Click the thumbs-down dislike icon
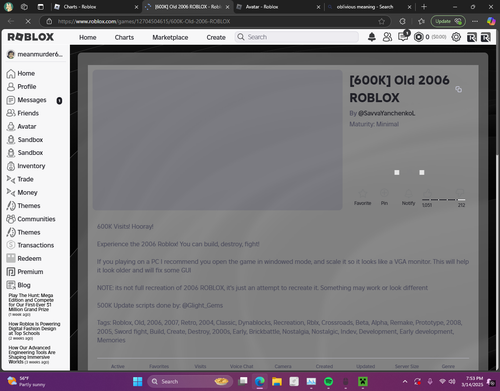 [x=460, y=193]
